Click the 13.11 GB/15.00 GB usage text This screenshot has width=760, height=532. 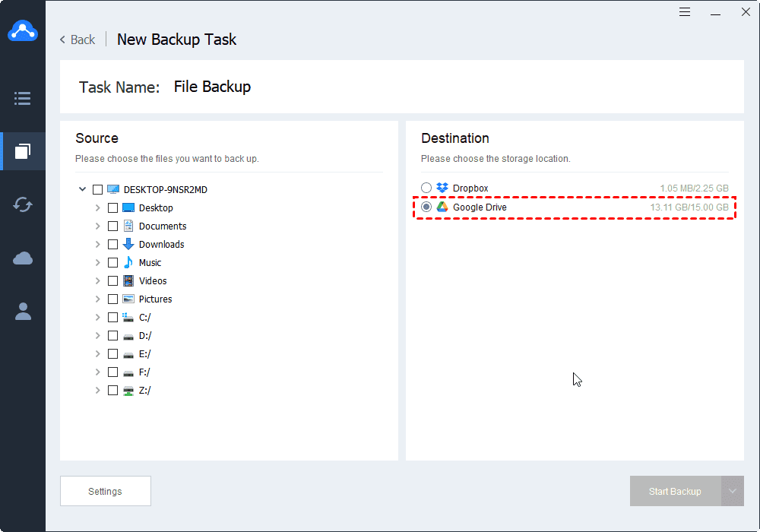click(x=689, y=207)
